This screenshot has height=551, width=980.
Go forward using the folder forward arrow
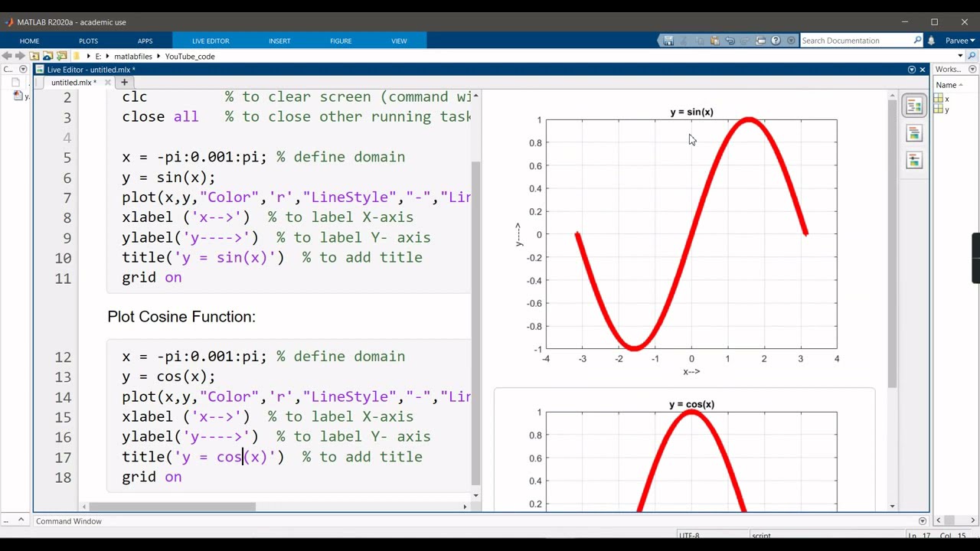21,56
